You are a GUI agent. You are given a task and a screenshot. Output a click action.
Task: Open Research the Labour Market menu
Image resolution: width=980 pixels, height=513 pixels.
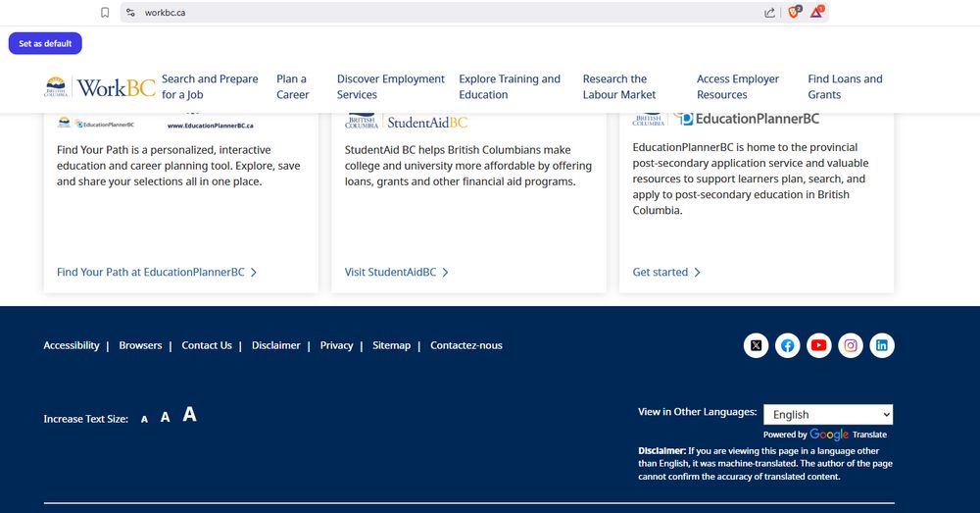(x=619, y=87)
